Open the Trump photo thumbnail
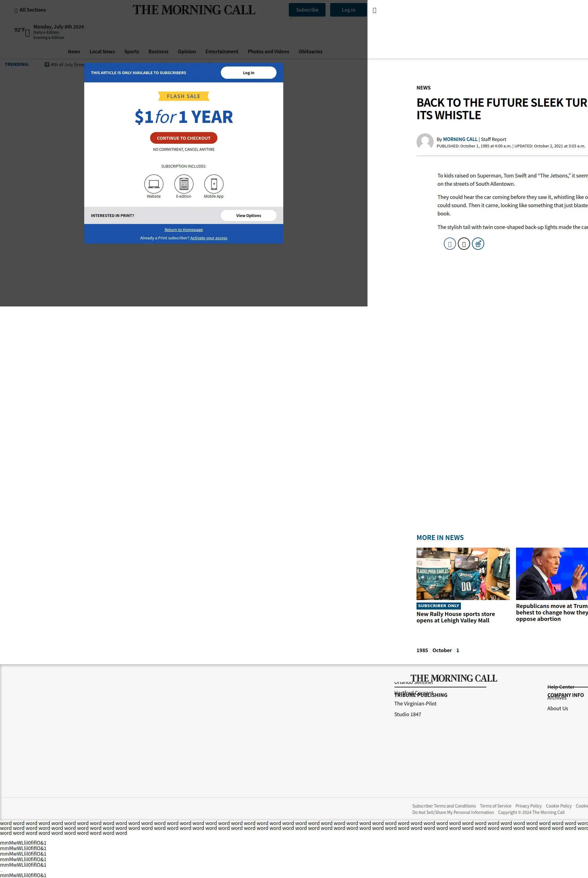The height and width of the screenshot is (878, 588). click(x=552, y=574)
